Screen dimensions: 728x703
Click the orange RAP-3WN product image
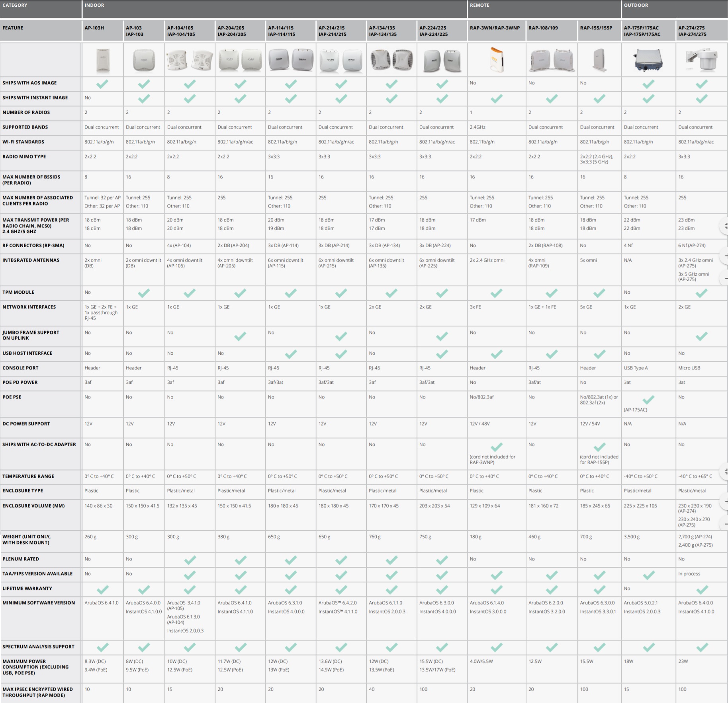[497, 60]
